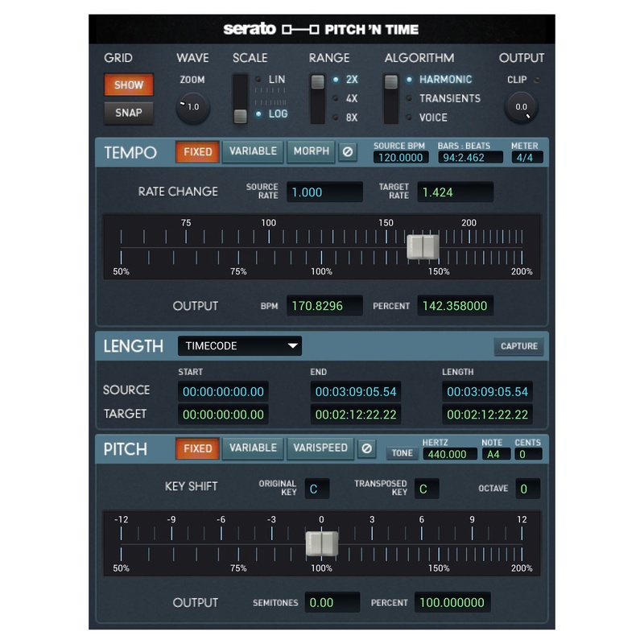This screenshot has height=644, width=644.
Task: Enable grid snapping with SNAP
Action: tap(128, 113)
